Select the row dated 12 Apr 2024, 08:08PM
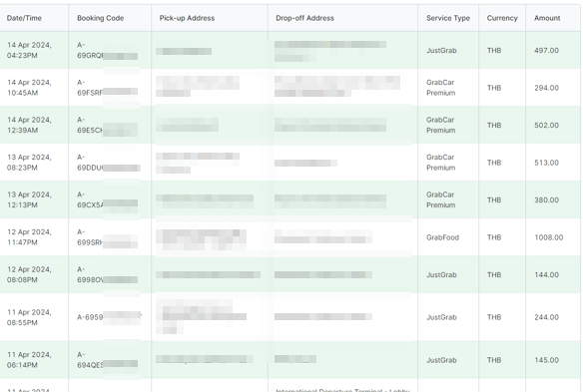 [x=291, y=274]
